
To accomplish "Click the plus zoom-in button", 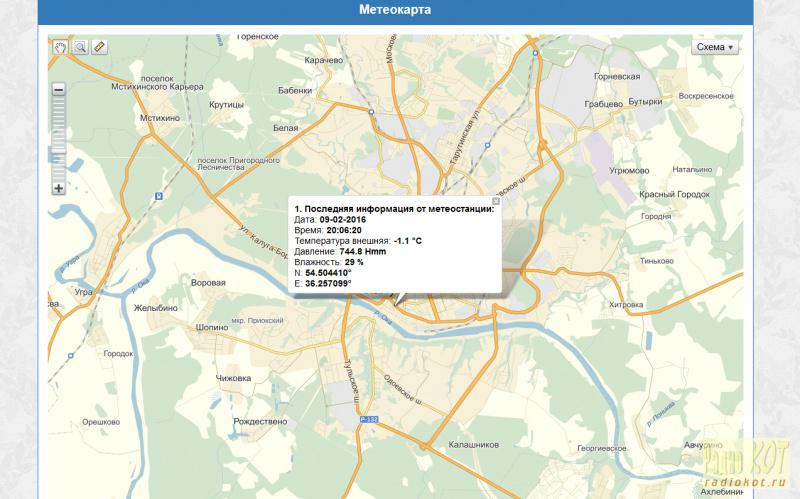I will (59, 188).
